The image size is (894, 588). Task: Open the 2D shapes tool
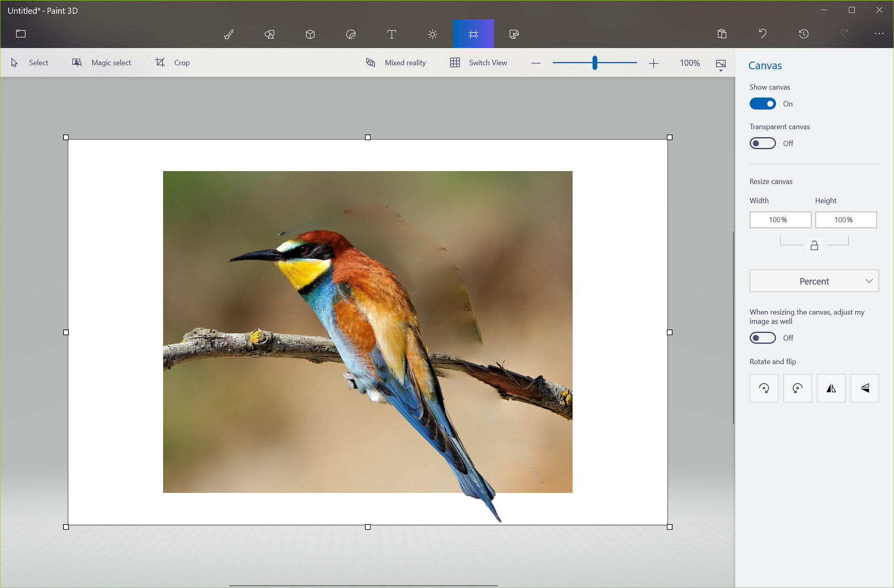[x=269, y=34]
